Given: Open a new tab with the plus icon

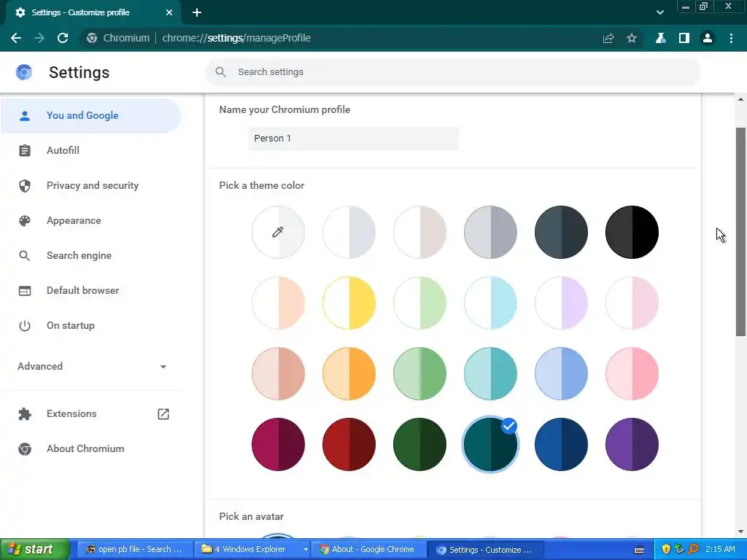Looking at the screenshot, I should pos(197,12).
